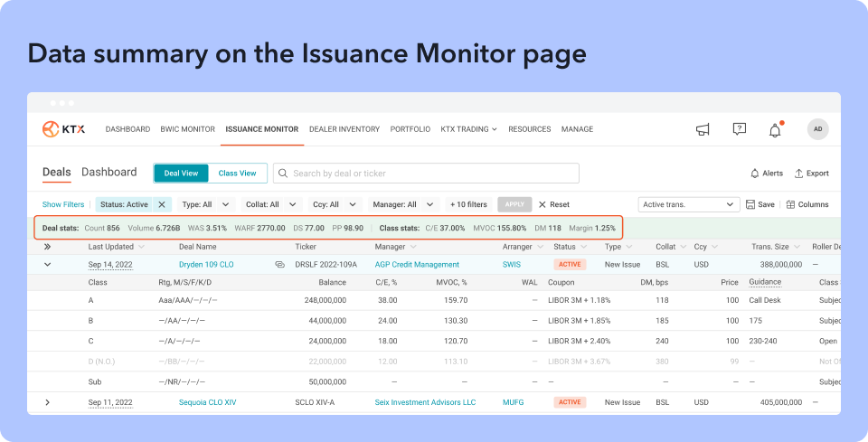868x442 pixels.
Task: Open the BWIC MONITOR tab
Action: point(188,129)
